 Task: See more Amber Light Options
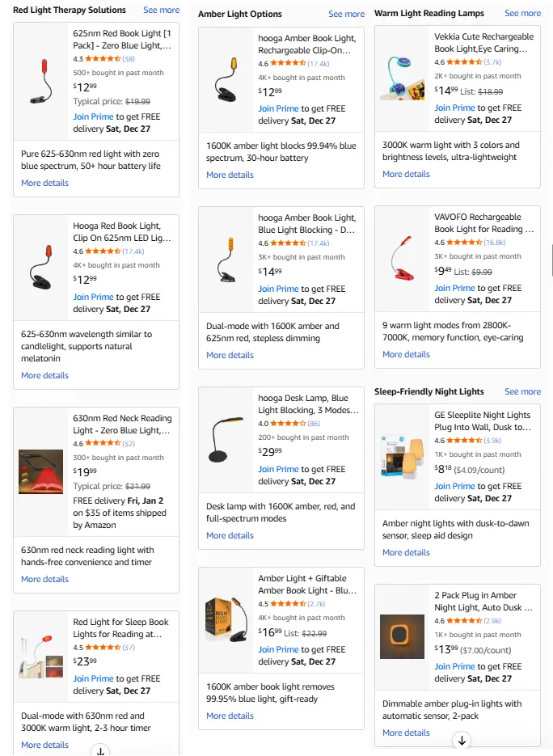coord(347,15)
